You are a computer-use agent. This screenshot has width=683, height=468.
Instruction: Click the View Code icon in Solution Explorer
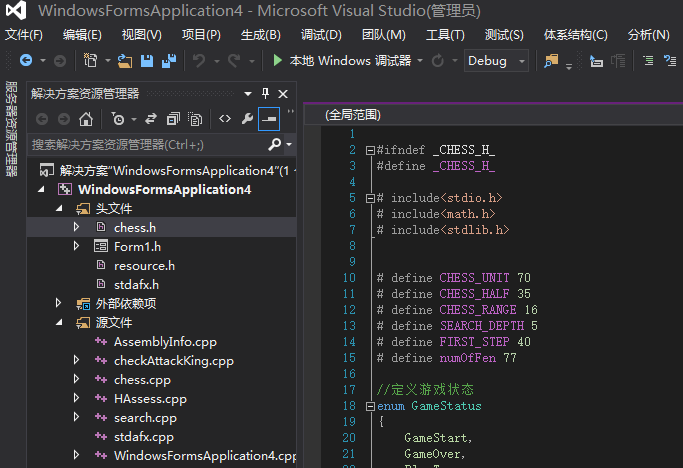point(225,119)
